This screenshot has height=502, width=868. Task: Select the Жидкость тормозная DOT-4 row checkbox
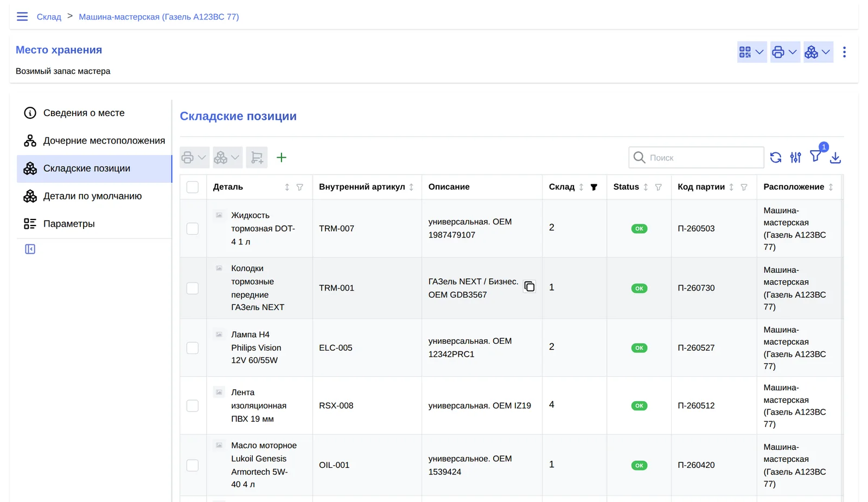[x=193, y=229]
